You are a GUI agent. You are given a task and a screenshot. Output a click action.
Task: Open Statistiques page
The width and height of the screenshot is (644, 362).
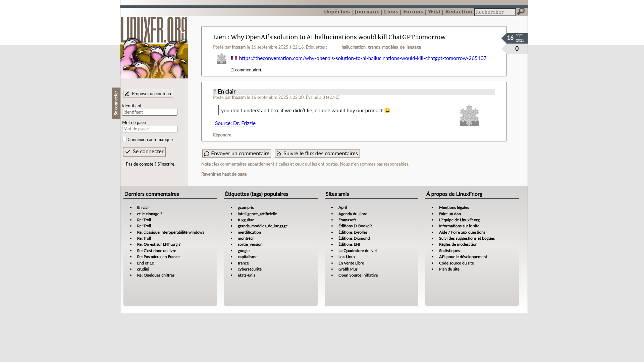click(449, 251)
